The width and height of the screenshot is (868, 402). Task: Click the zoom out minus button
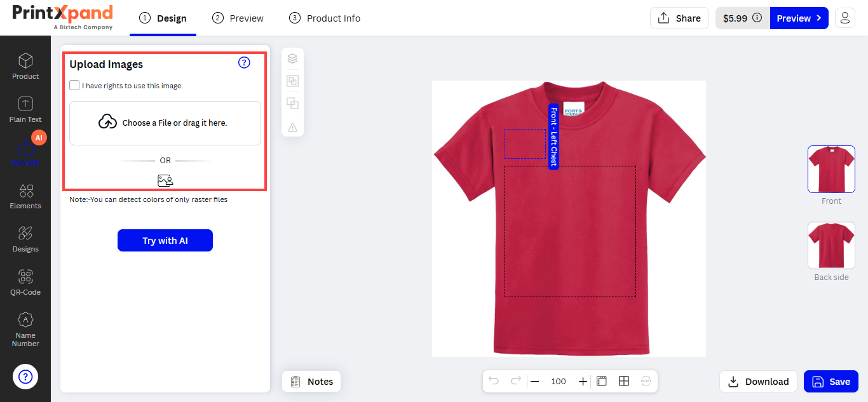pos(534,381)
